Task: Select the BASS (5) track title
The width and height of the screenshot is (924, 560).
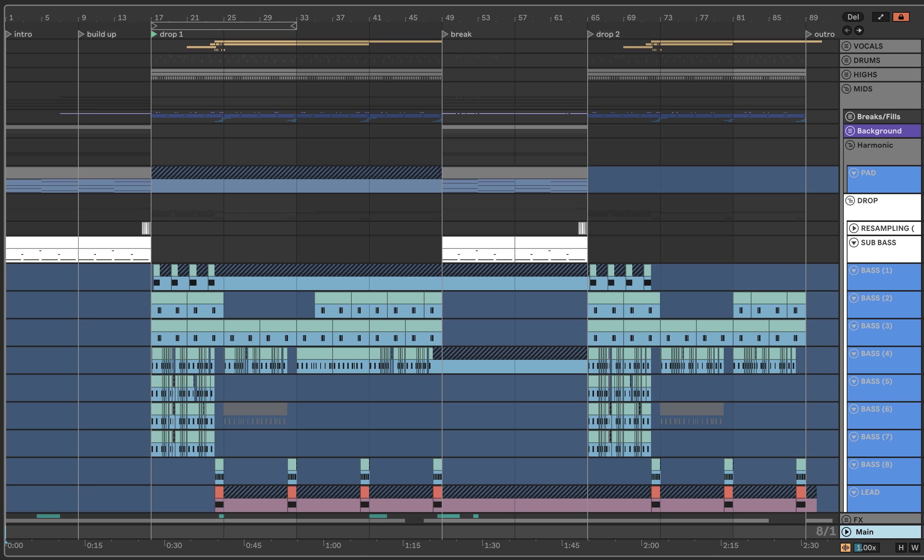Action: click(876, 381)
